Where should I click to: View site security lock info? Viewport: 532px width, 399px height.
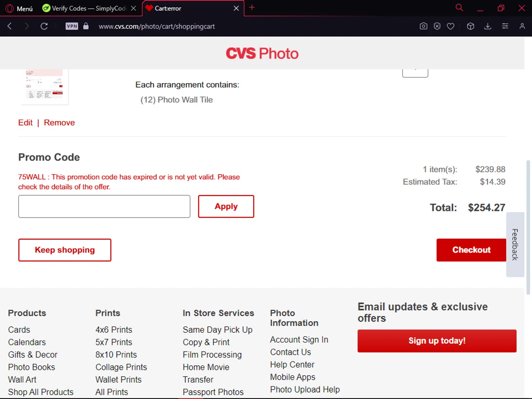(x=86, y=26)
